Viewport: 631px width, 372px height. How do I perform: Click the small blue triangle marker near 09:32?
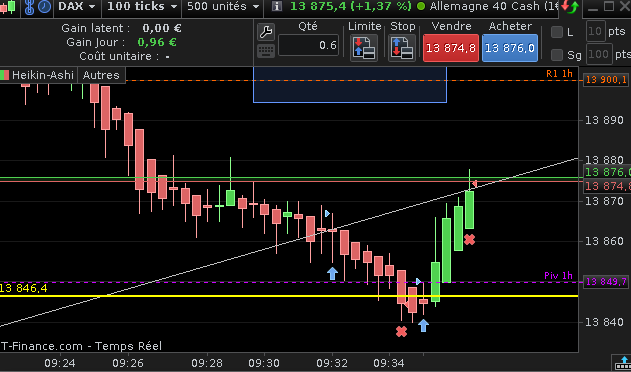click(327, 213)
